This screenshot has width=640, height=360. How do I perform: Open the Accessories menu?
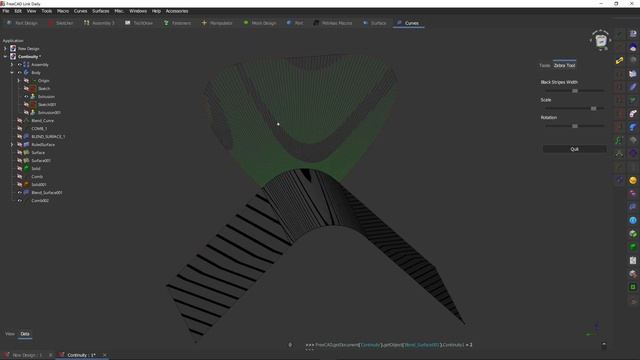click(x=177, y=11)
